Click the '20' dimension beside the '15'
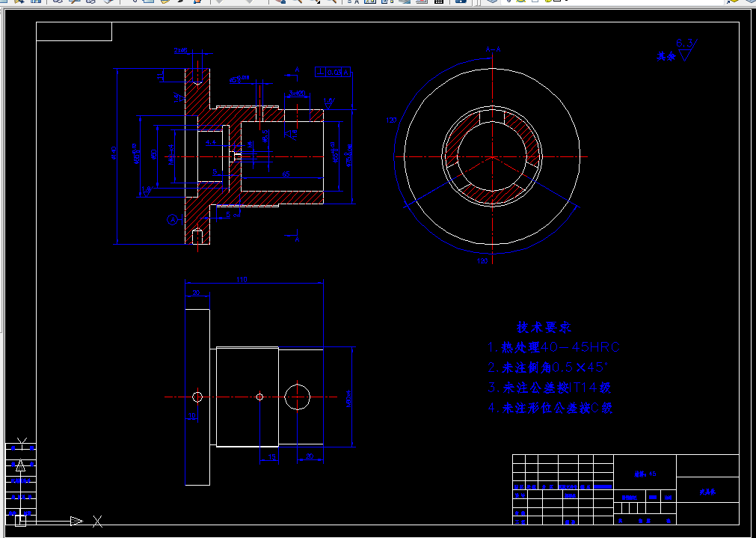Viewport: 756px width, 538px height. [x=310, y=456]
